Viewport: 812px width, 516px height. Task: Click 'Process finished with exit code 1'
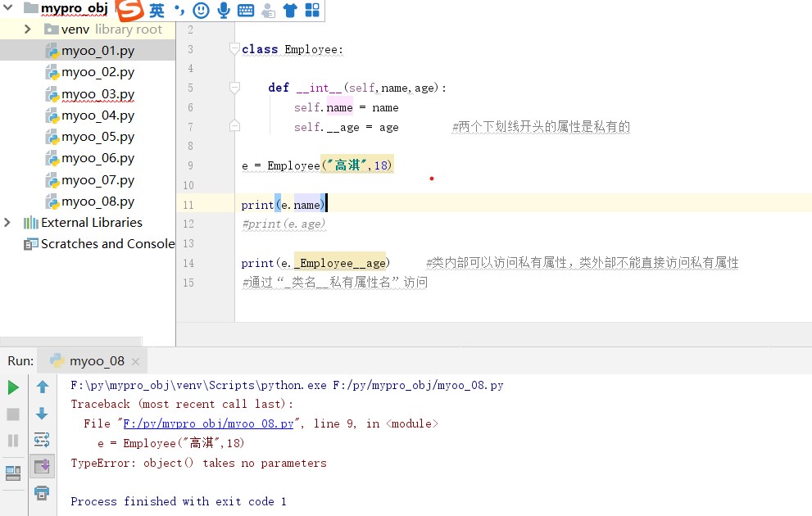[x=179, y=501]
